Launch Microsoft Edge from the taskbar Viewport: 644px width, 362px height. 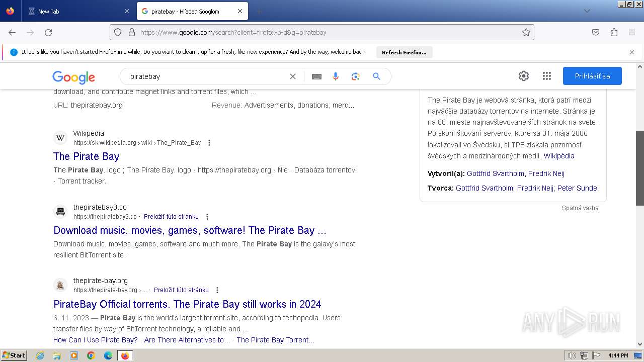tap(108, 355)
